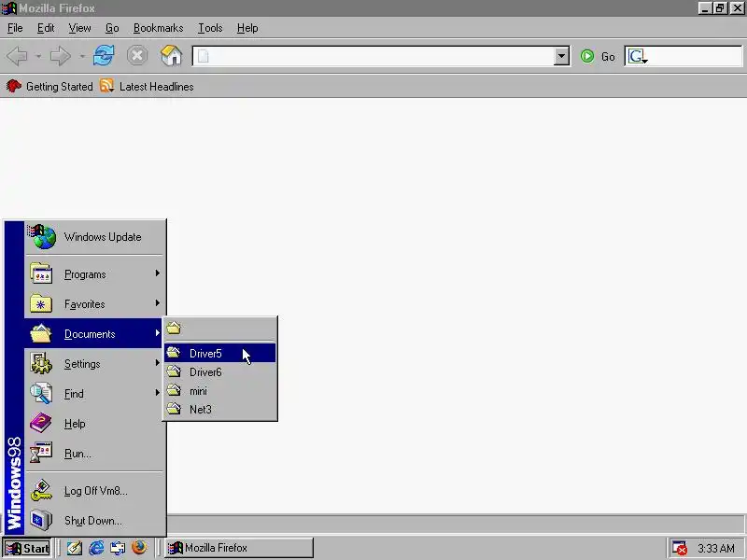Screen dimensions: 747x560
Task: Click the Forward arrow in Firefox toolbar
Action: 60,56
